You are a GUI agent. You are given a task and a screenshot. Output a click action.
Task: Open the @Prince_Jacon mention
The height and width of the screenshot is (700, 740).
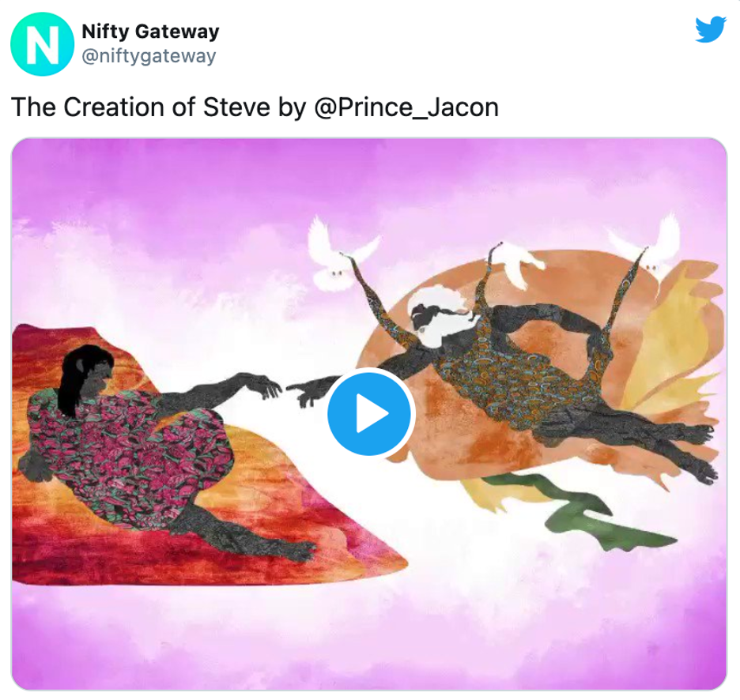point(406,107)
